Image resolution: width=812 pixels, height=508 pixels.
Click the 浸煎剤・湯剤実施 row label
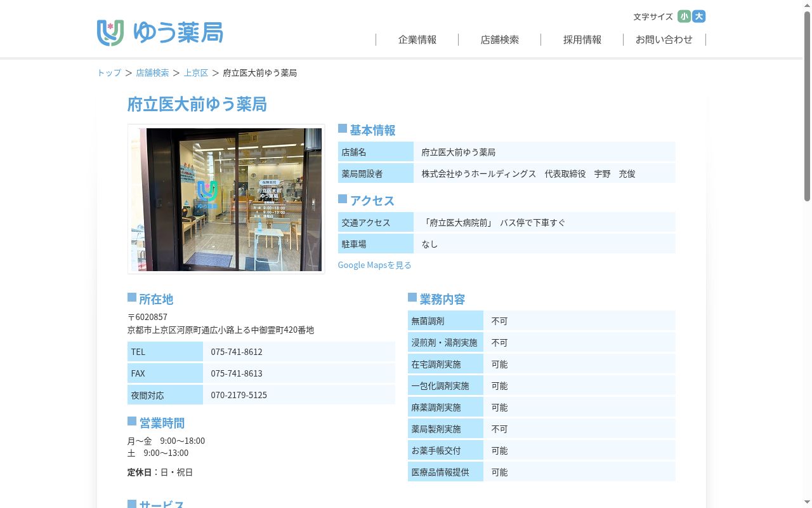[445, 343]
